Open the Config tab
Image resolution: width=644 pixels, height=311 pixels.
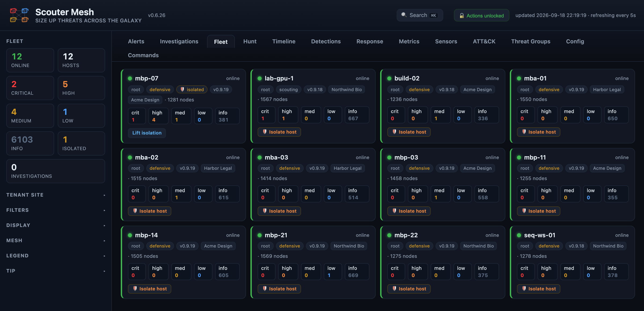[x=575, y=41]
